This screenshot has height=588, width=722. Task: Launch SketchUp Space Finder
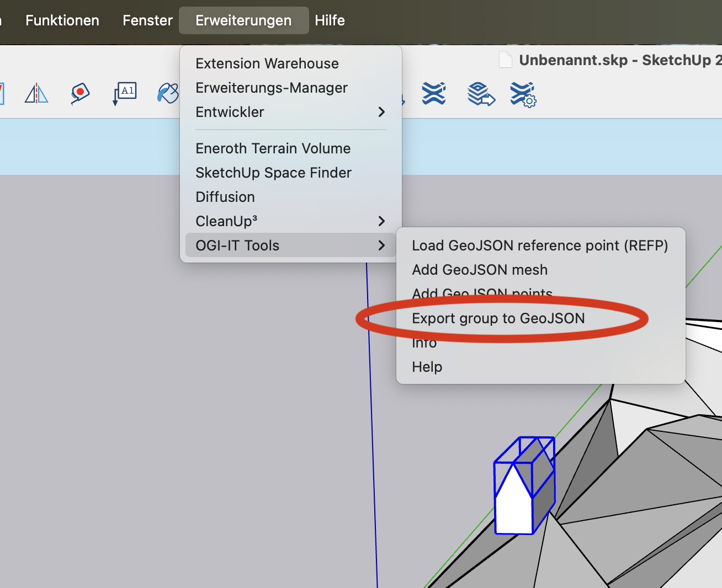point(291,173)
